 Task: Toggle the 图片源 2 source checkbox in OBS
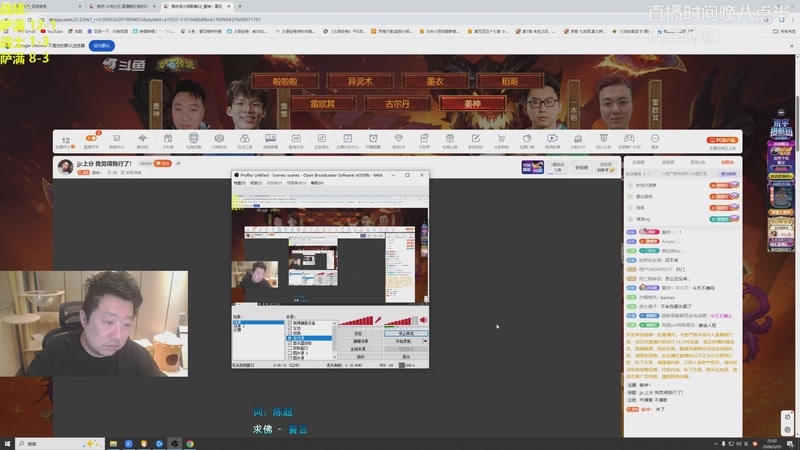coord(290,353)
